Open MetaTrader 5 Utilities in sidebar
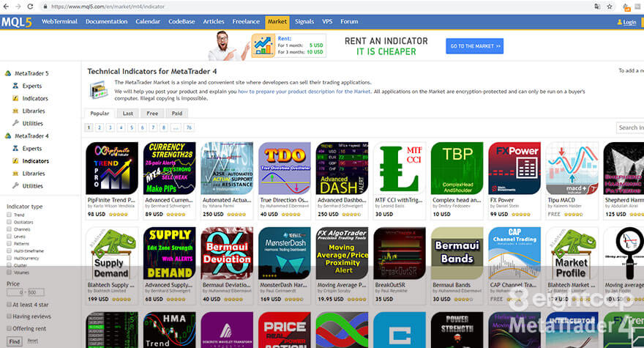Screen dimensions: 644x348 (32, 123)
